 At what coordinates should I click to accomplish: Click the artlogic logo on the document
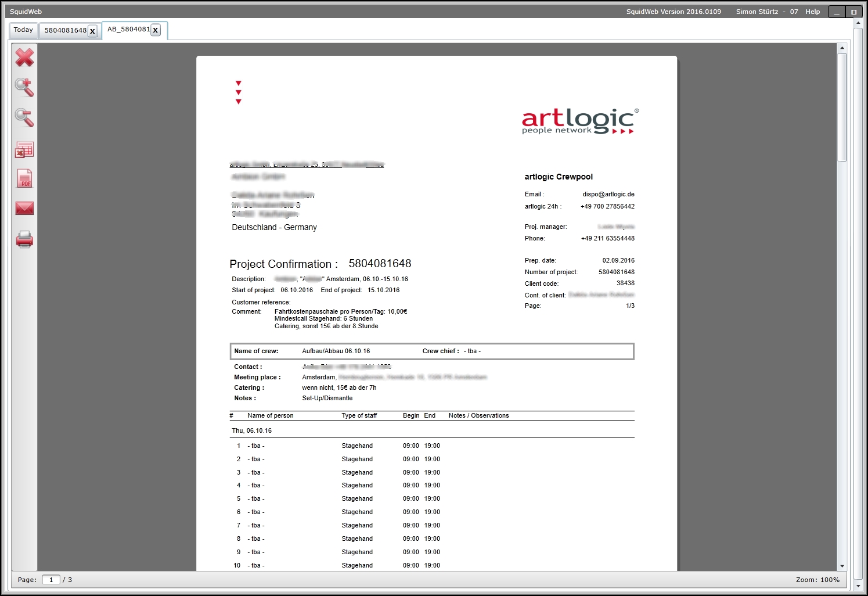tap(577, 120)
